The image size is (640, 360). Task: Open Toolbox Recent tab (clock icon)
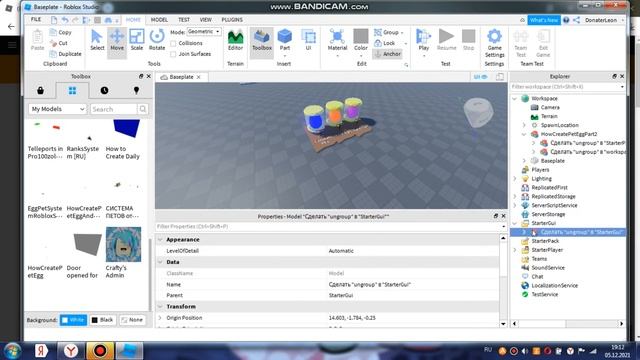point(104,91)
